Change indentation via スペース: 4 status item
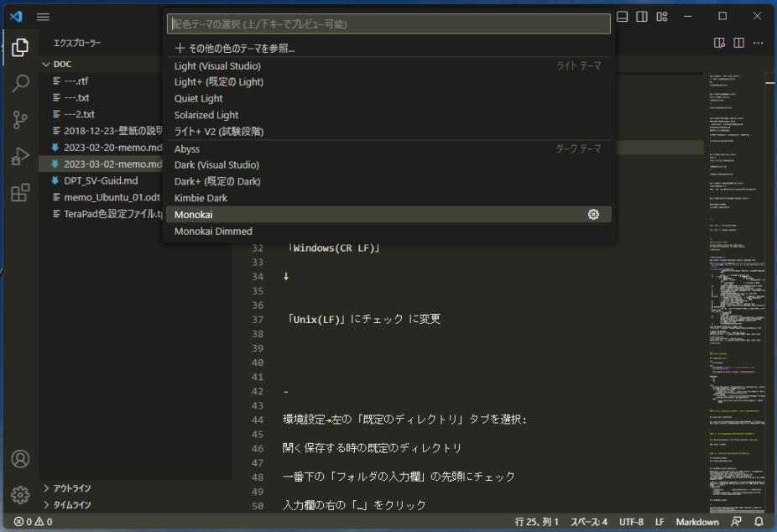The image size is (777, 532). tap(589, 522)
